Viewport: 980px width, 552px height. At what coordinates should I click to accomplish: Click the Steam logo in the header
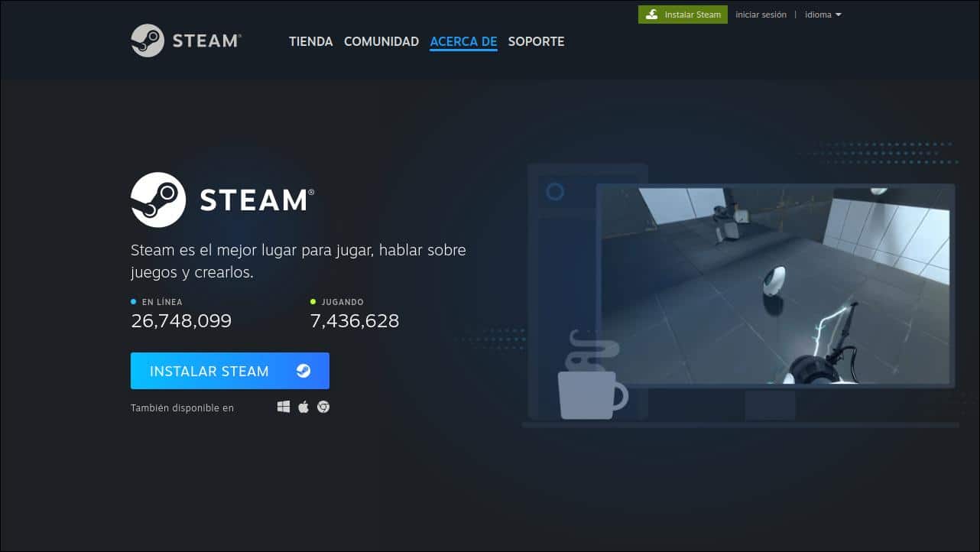[187, 41]
